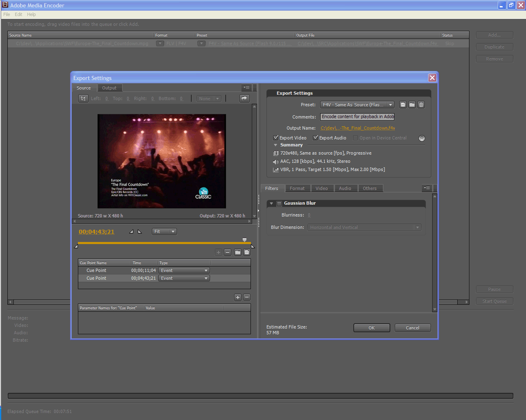Click the orange timecode 00;04;43;21
Viewport: 526px width, 420px height.
pos(96,232)
